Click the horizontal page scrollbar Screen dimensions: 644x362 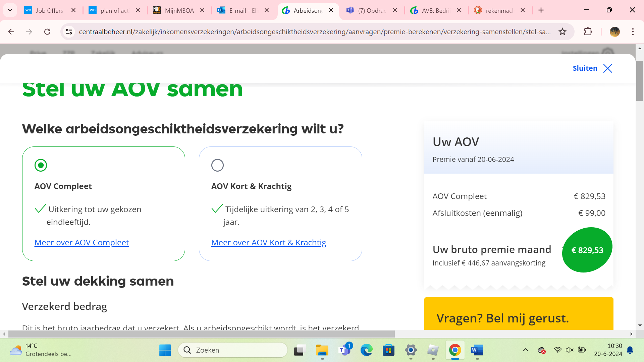click(201, 334)
